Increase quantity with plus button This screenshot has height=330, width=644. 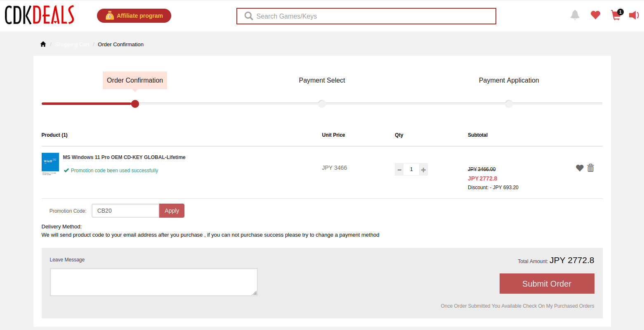pos(423,169)
